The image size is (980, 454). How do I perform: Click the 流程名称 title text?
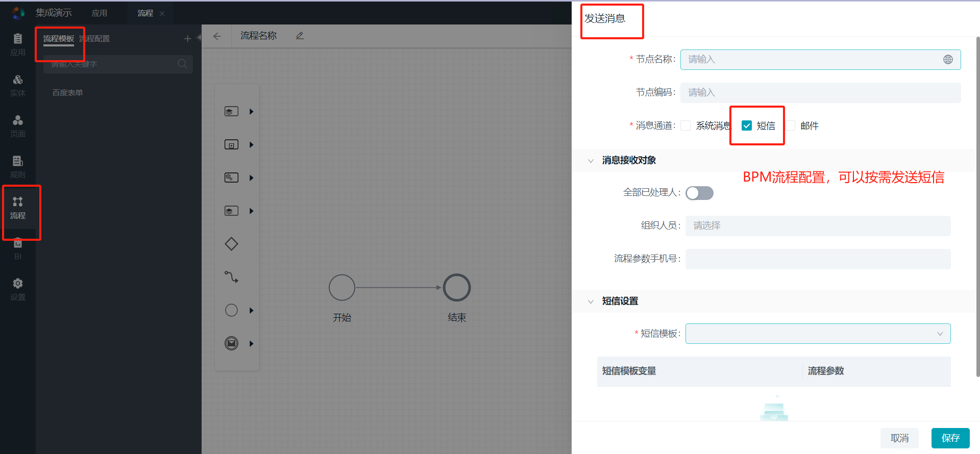[x=259, y=36]
